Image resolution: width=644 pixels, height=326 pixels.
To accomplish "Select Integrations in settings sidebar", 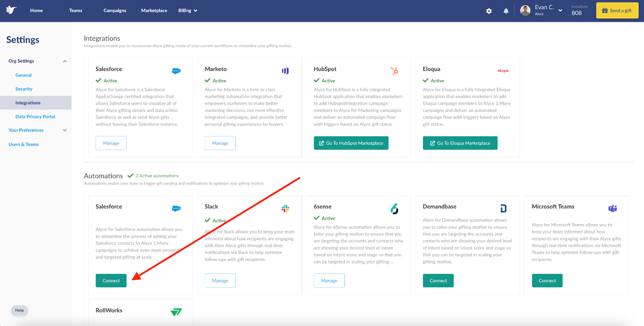I will (36, 103).
